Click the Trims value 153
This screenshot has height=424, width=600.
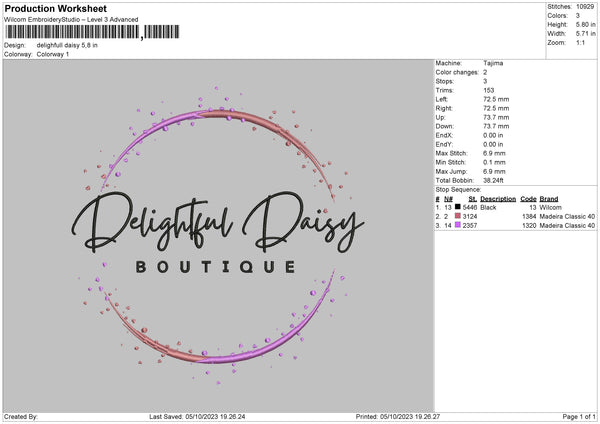point(489,90)
